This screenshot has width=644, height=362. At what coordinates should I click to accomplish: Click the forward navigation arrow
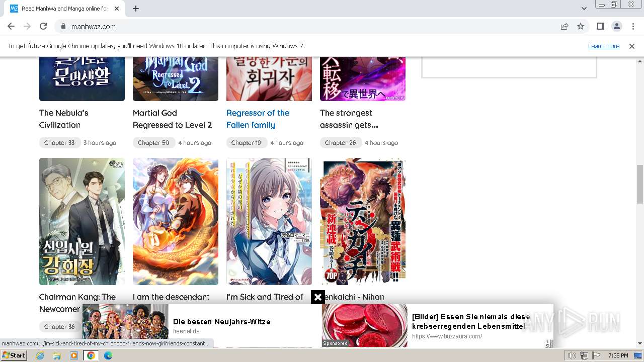(x=27, y=26)
